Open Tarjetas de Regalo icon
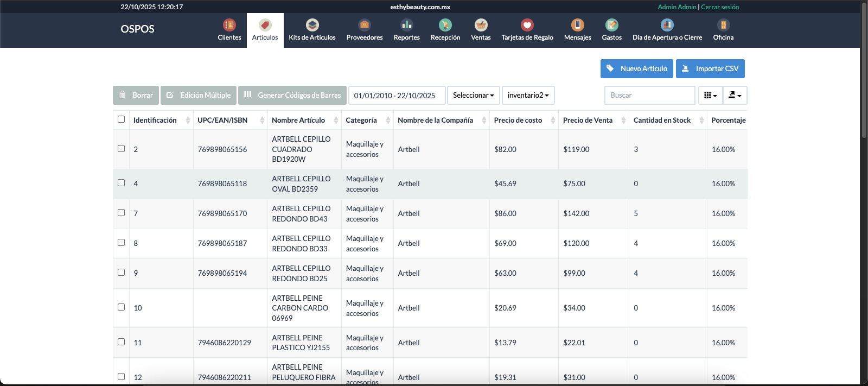Viewport: 868px width, 386px height. [527, 25]
